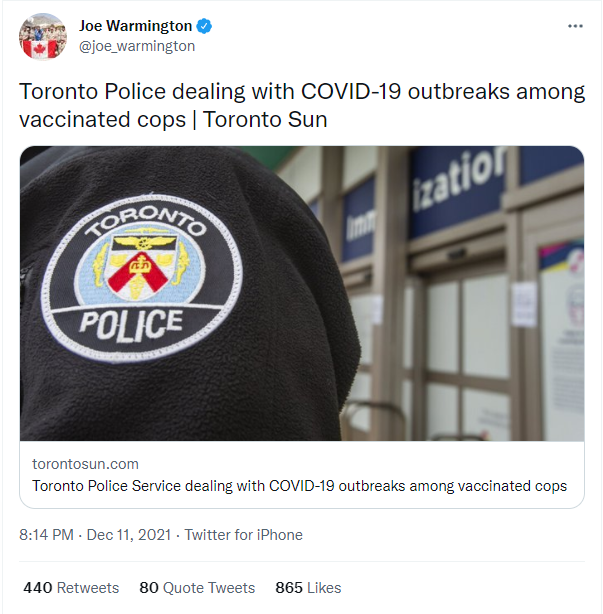Click the Toronto Police shoulder patch in photo
This screenshot has height=614, width=603.
tap(142, 278)
